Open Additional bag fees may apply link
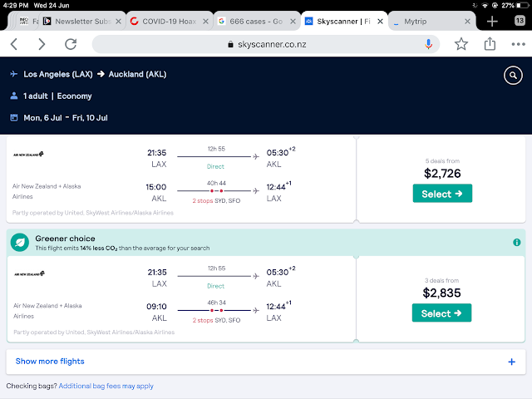This screenshot has width=532, height=399. (x=106, y=386)
